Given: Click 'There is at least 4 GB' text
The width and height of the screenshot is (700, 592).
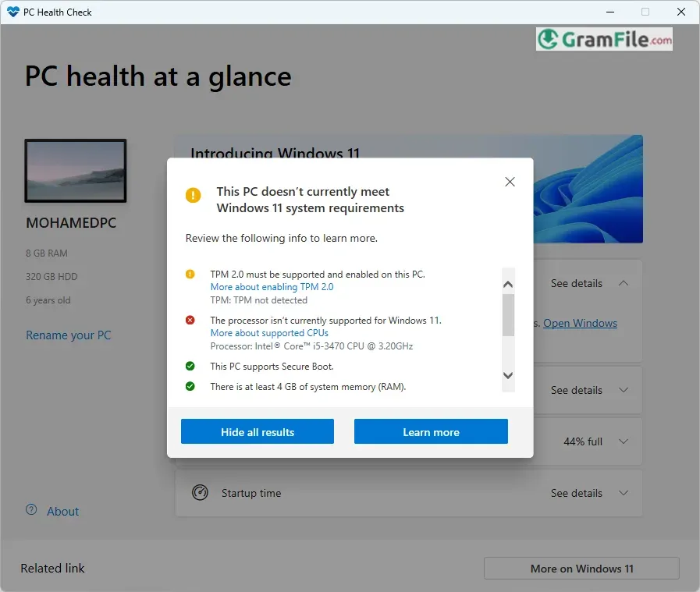Looking at the screenshot, I should (308, 386).
